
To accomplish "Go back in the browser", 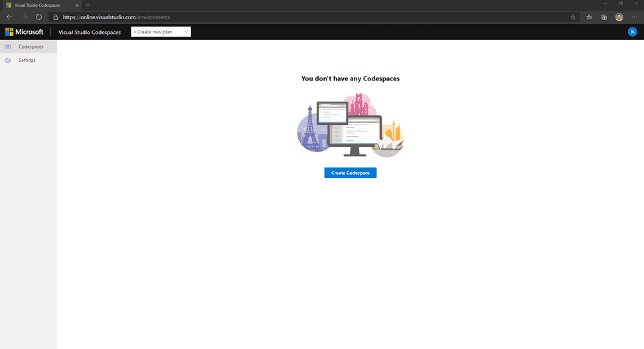I will tap(9, 17).
